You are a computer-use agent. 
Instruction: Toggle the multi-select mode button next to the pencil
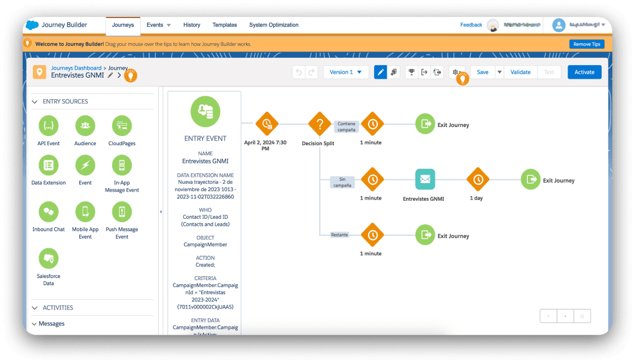point(393,72)
